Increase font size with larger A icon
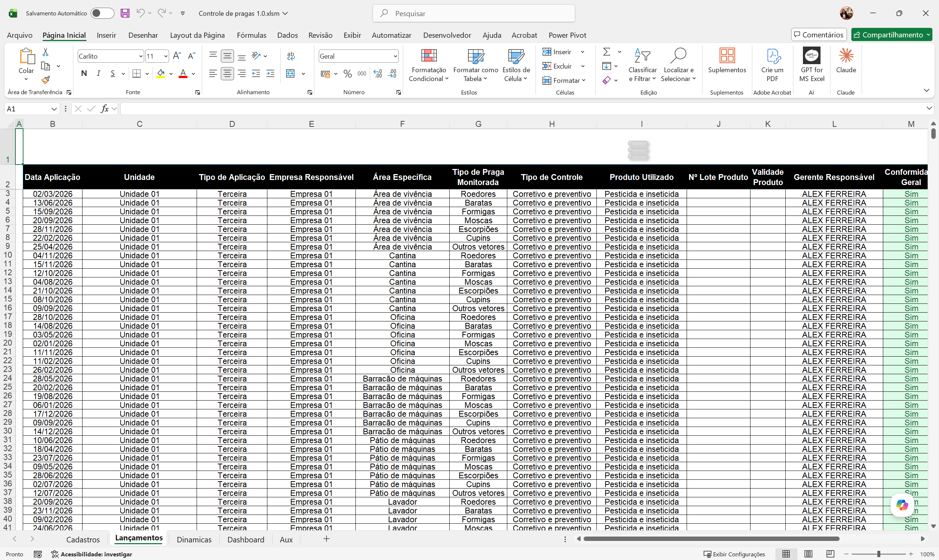Viewport: 939px width, 560px height. click(x=177, y=56)
